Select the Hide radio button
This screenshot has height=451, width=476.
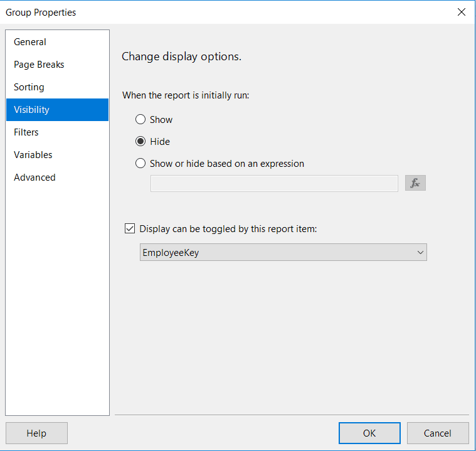tap(140, 142)
